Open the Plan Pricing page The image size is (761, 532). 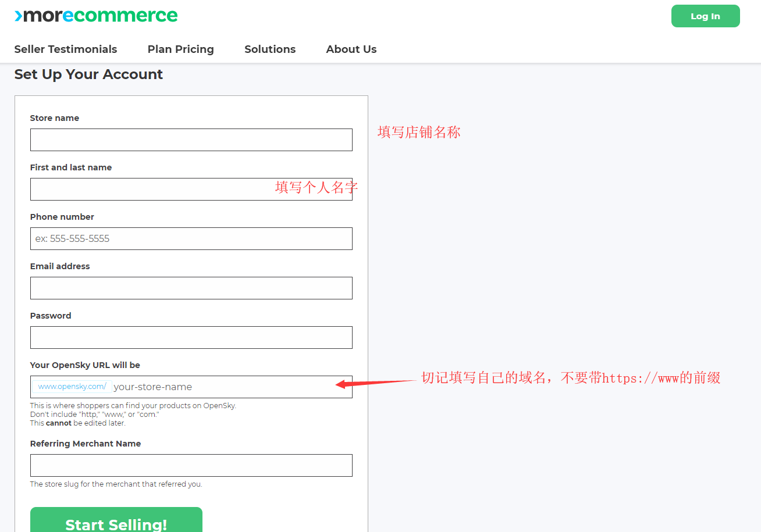pos(180,49)
